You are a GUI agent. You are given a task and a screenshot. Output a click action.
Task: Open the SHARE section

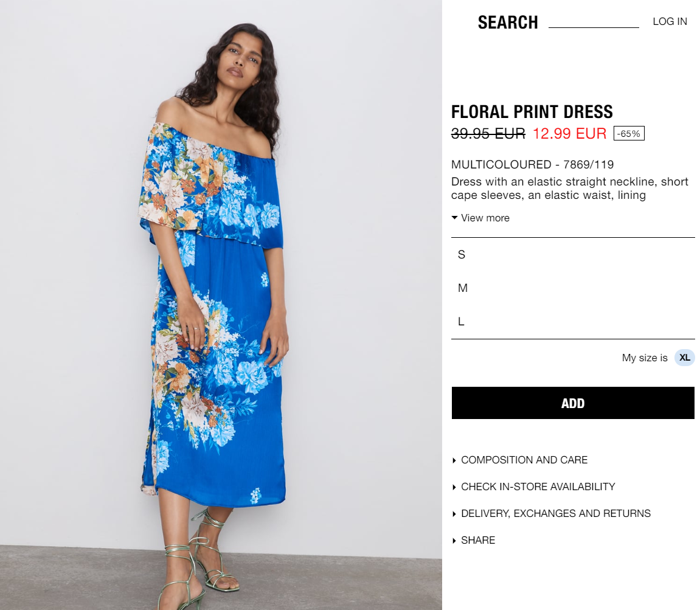tap(477, 540)
